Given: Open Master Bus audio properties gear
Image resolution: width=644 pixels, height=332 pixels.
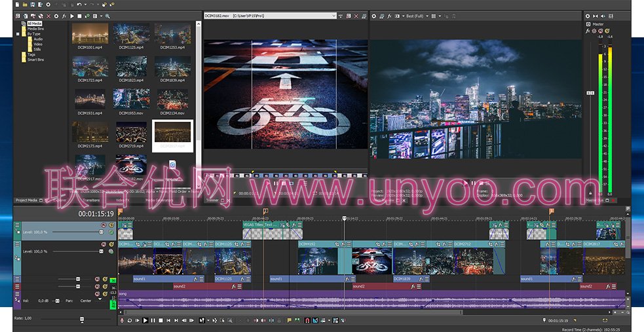Looking at the screenshot, I should pyautogui.click(x=588, y=16).
